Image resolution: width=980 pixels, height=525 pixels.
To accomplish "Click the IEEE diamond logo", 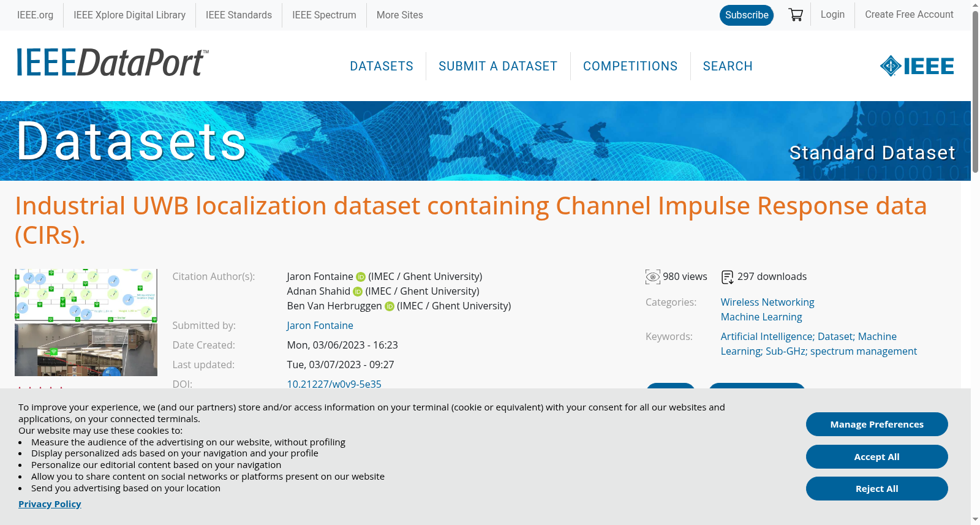I will coord(917,66).
